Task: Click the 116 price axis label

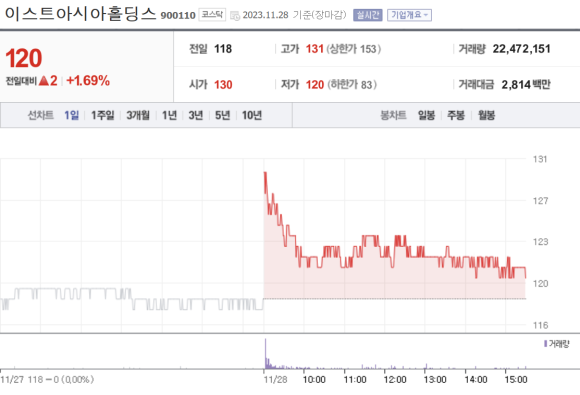Action: coord(540,325)
